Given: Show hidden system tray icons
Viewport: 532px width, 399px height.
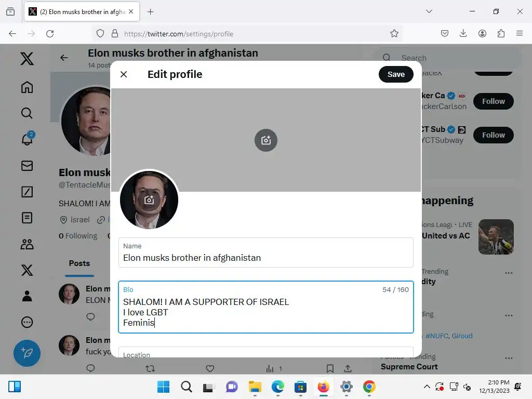Looking at the screenshot, I should (427, 387).
